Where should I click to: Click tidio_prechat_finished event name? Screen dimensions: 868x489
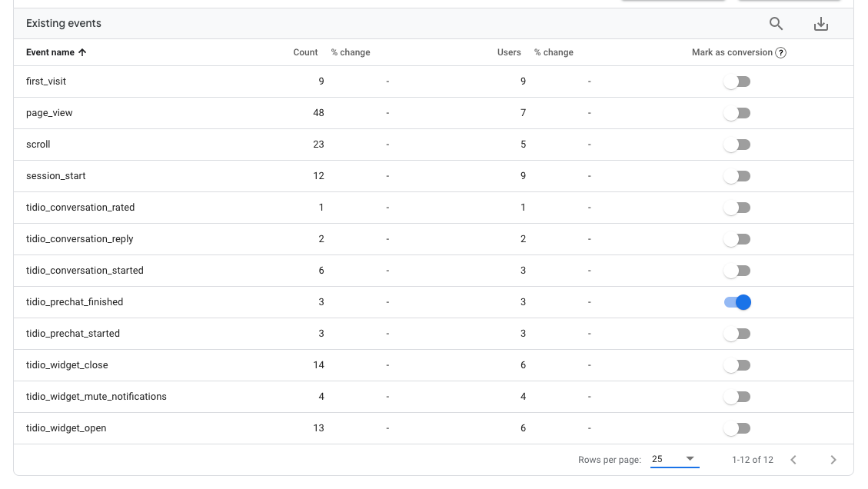point(75,302)
